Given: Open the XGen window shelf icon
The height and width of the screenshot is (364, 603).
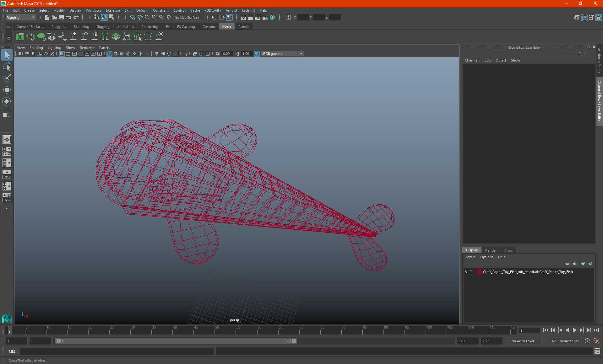Looking at the screenshot, I should (20, 37).
